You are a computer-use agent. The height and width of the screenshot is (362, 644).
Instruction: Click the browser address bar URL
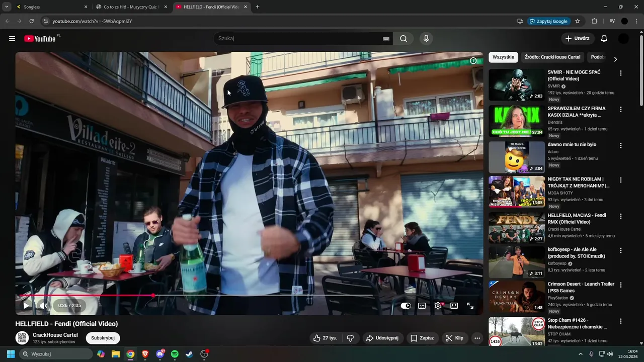92,21
